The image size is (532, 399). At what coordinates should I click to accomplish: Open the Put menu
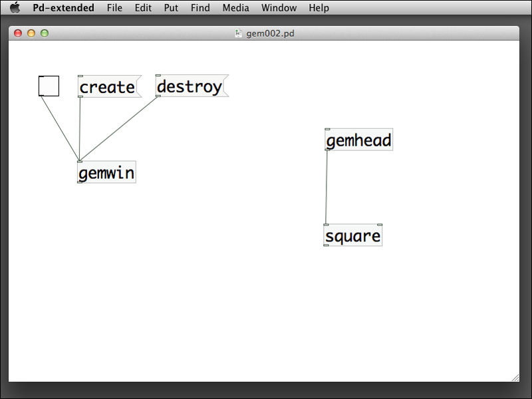click(x=170, y=7)
